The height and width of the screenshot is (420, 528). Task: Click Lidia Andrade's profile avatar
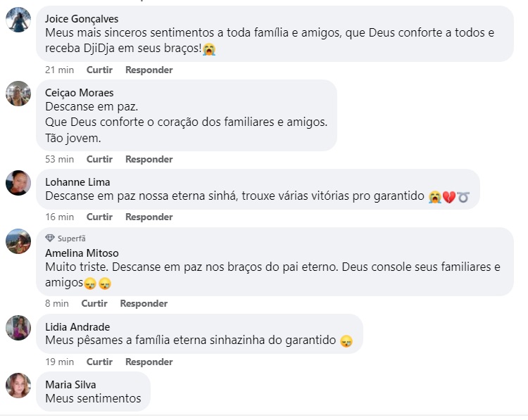pos(18,328)
